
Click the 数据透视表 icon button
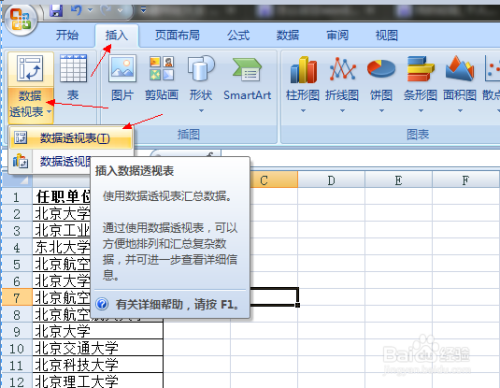point(30,68)
